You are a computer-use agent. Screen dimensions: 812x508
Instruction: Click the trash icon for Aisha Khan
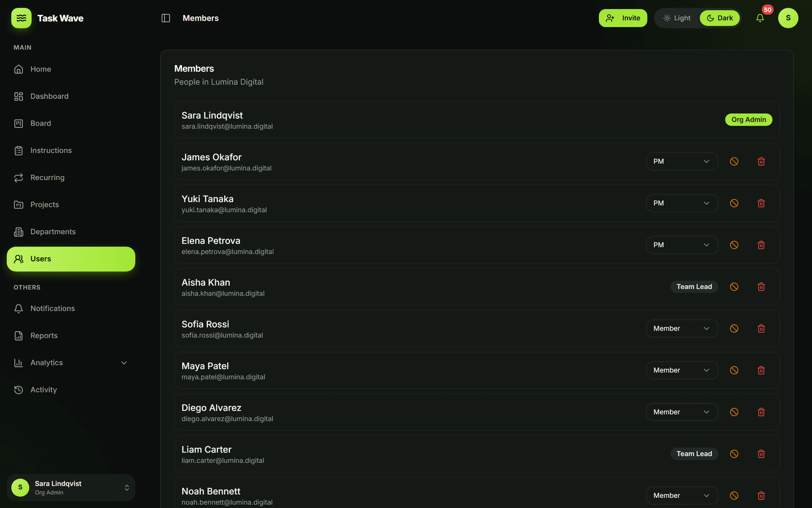point(761,287)
